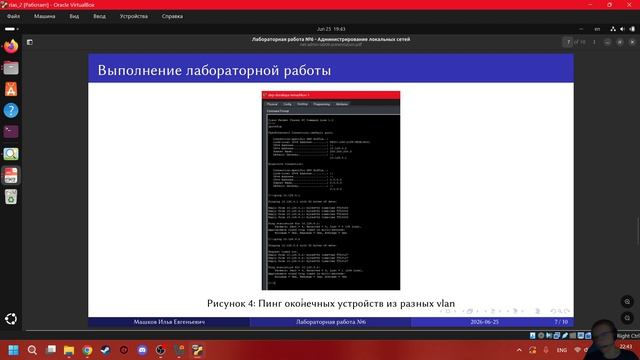Launch Ubuntu Software (App Center) from dock
The image size is (640, 360).
coord(11,89)
